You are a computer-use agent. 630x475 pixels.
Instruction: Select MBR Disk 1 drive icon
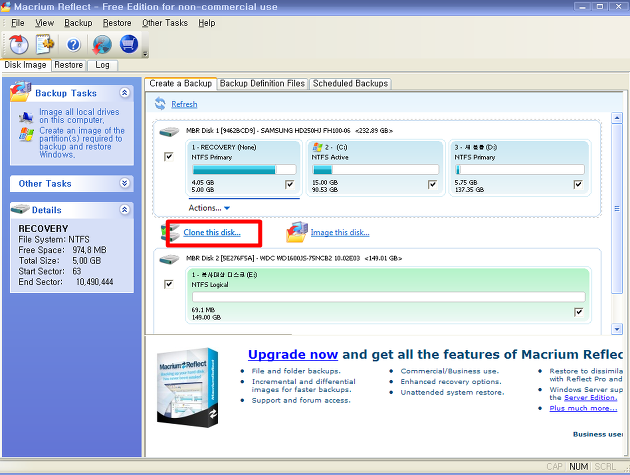click(169, 132)
